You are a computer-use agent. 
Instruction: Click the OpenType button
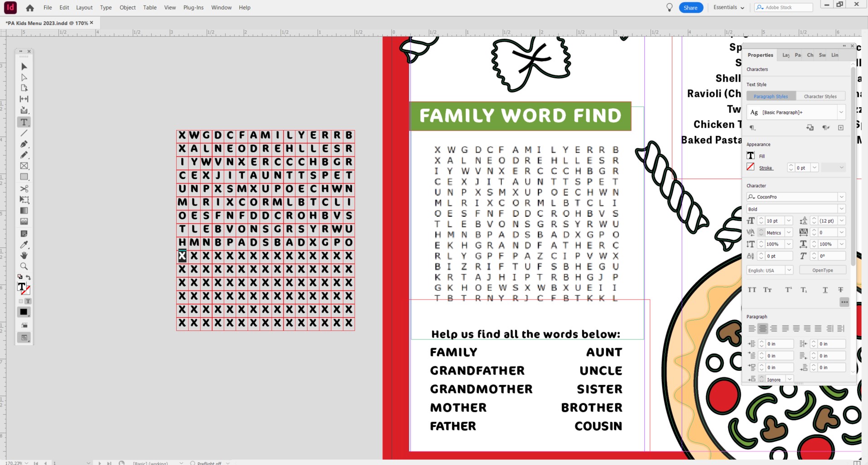coord(822,270)
